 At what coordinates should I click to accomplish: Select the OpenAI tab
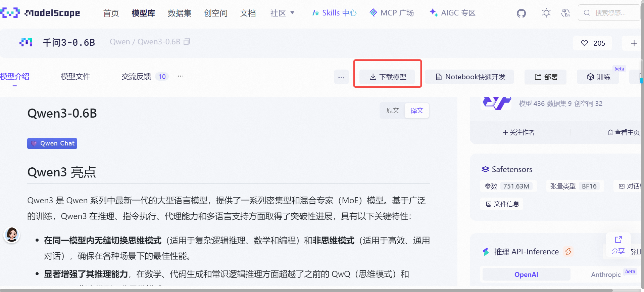pyautogui.click(x=526, y=275)
